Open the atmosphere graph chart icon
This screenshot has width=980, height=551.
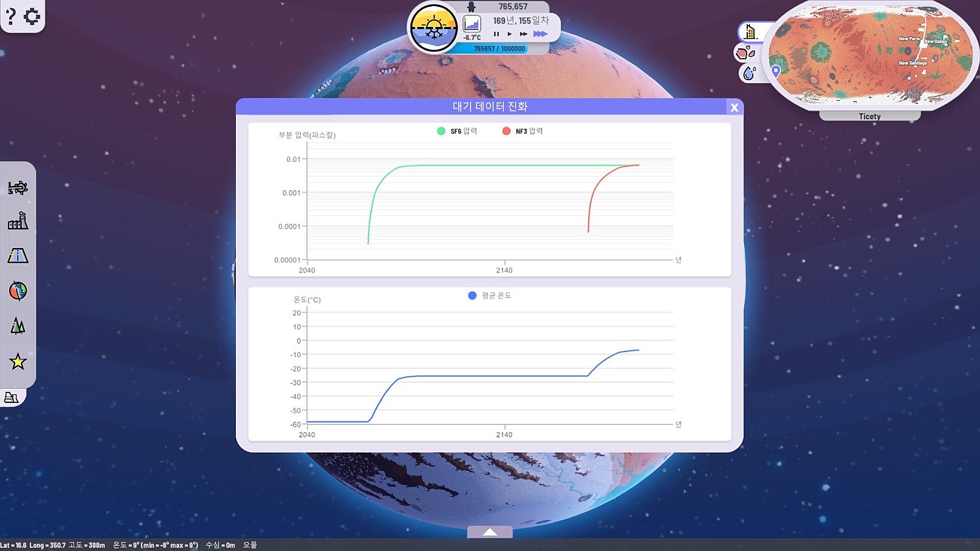pyautogui.click(x=472, y=24)
